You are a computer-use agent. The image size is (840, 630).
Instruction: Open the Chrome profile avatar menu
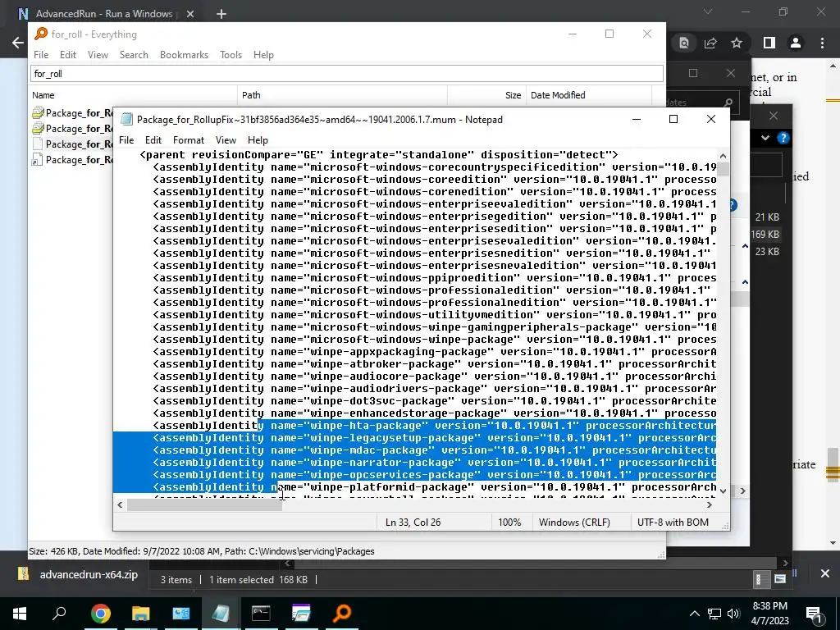pos(796,43)
